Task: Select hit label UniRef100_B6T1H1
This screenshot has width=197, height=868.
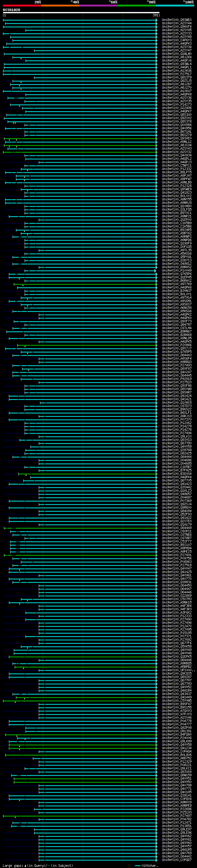Action: coord(177,132)
